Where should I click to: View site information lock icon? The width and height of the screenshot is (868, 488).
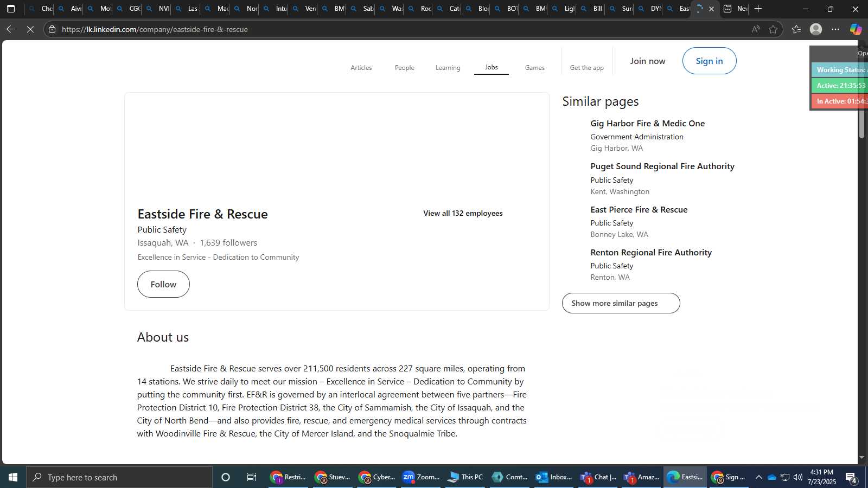(x=52, y=29)
